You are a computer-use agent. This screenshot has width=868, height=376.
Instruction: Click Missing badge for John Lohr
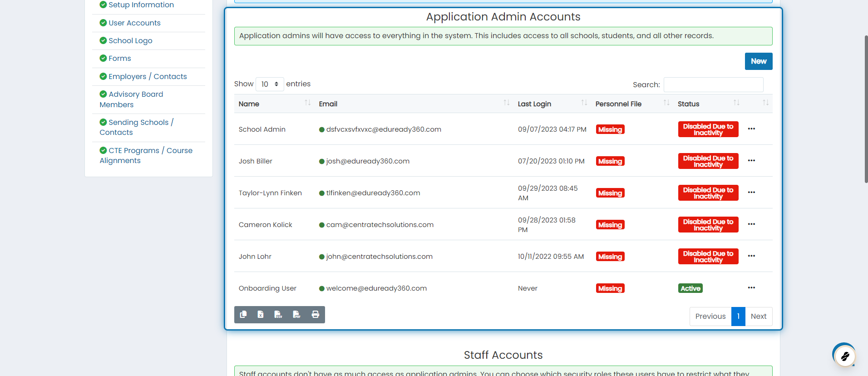pyautogui.click(x=610, y=257)
